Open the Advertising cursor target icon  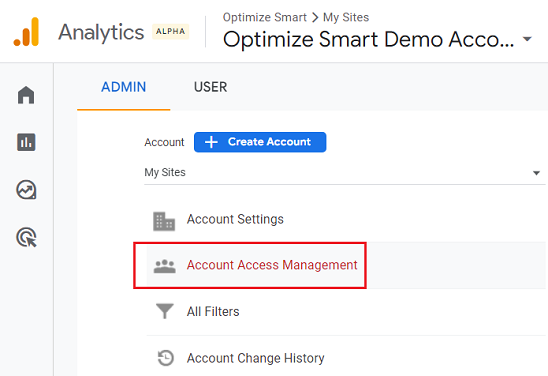click(x=27, y=237)
